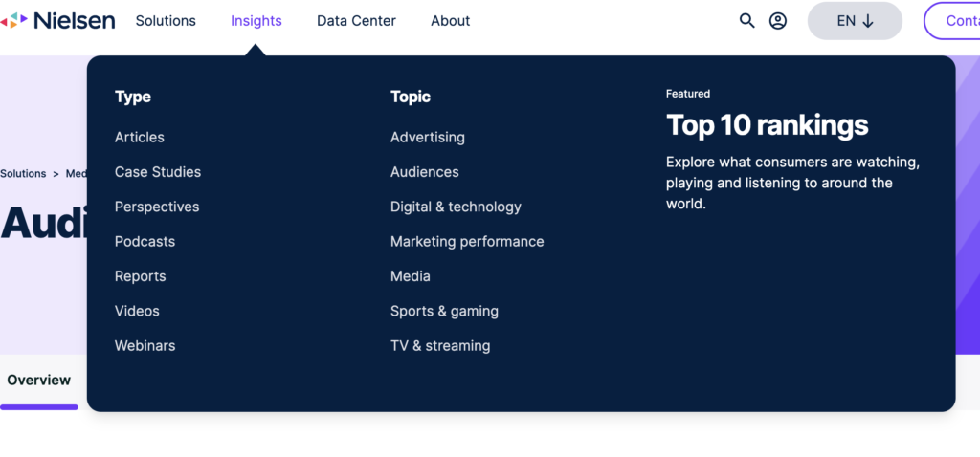Open the EN language dropdown
Screen dimensions: 980x457
coord(855,21)
